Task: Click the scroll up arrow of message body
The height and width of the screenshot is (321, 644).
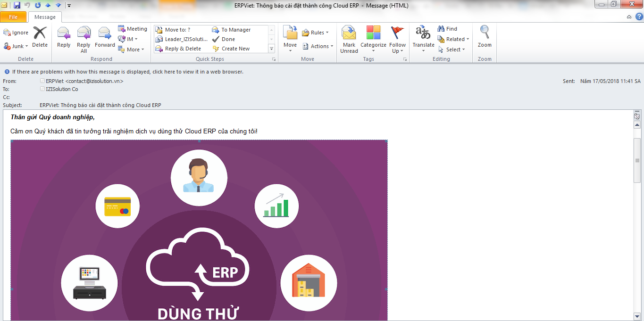Action: pyautogui.click(x=637, y=125)
